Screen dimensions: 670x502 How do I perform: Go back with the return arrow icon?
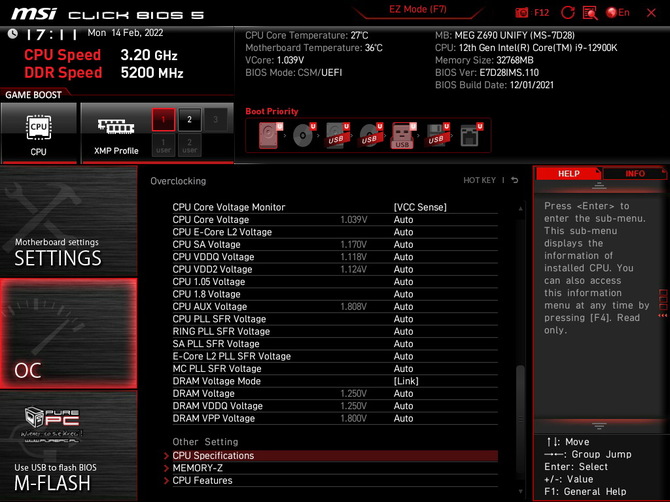click(515, 180)
